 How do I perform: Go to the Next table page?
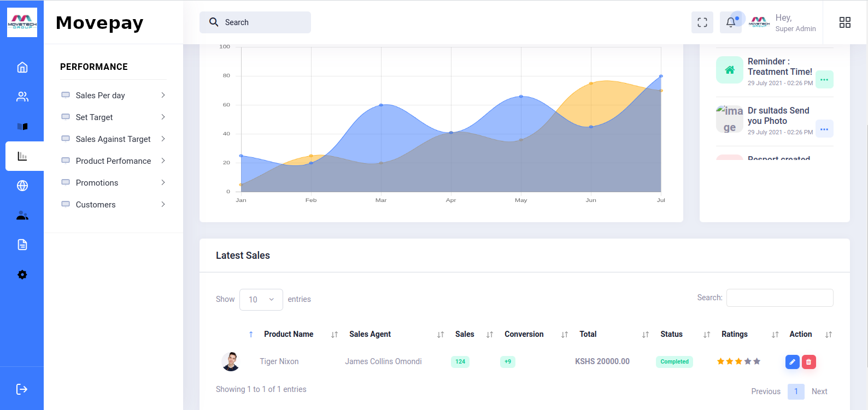tap(819, 391)
